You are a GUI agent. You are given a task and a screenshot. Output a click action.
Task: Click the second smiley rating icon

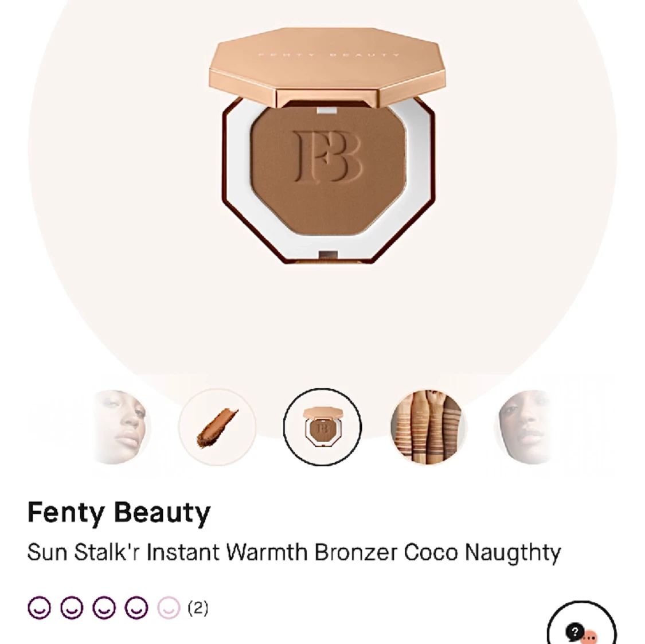click(x=72, y=608)
